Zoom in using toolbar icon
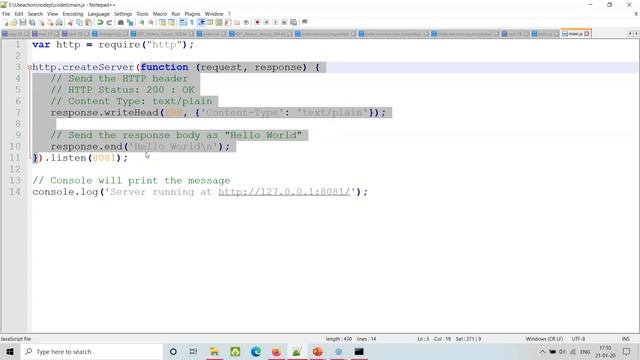The image size is (640, 360). (142, 22)
